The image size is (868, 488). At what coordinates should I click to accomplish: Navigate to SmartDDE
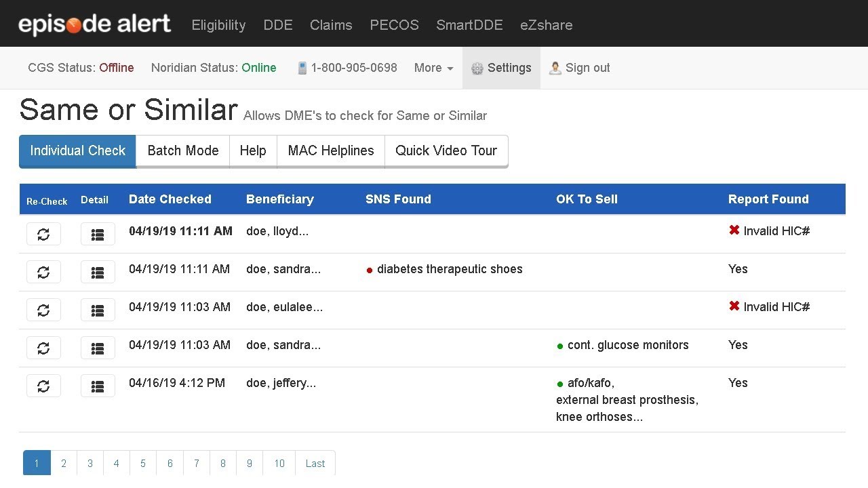point(469,25)
